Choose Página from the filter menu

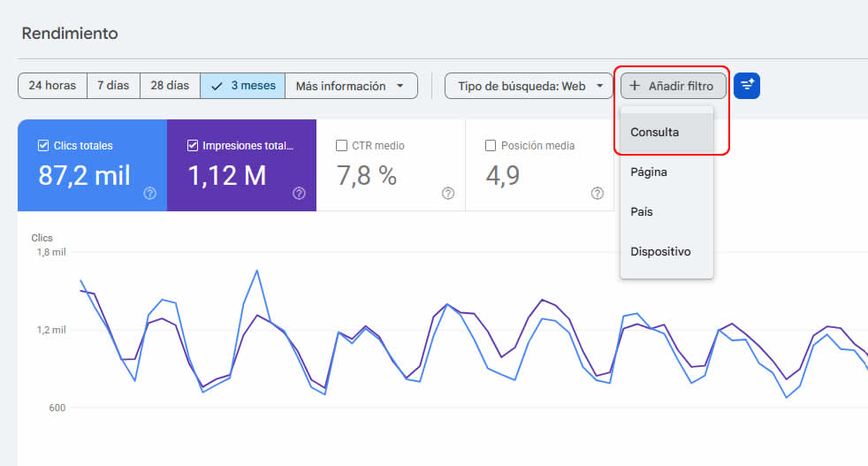[x=666, y=172]
